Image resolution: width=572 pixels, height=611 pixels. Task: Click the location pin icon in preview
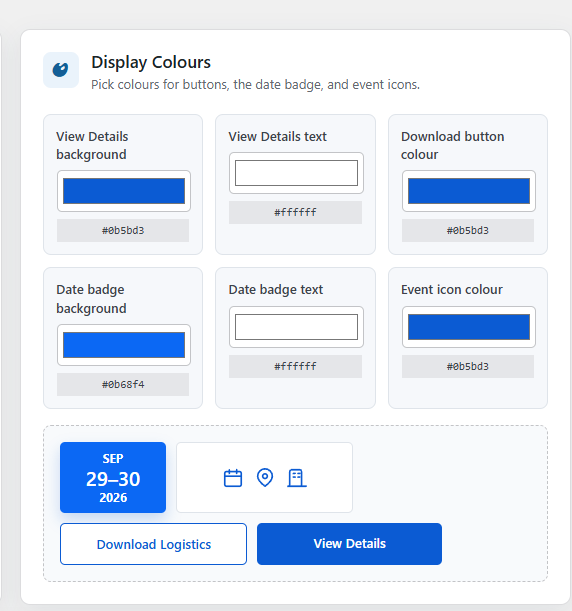265,478
